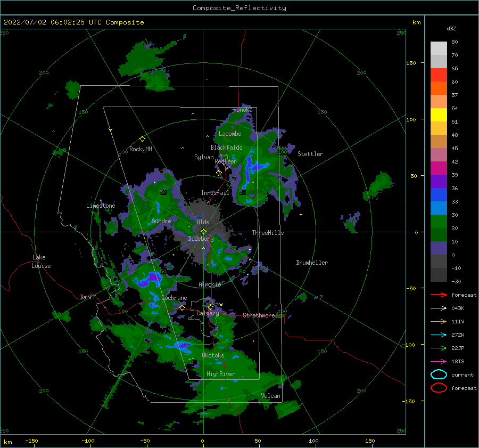Click the green 22JP arrow icon

click(x=439, y=348)
